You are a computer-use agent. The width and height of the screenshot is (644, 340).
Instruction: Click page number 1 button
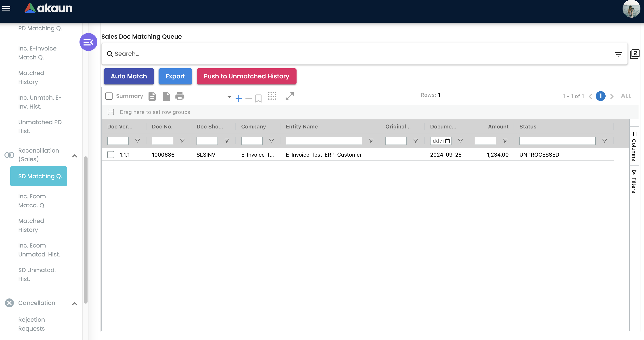coord(600,96)
